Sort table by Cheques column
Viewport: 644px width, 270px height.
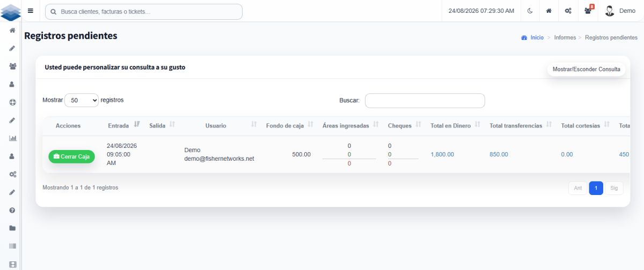(404, 125)
